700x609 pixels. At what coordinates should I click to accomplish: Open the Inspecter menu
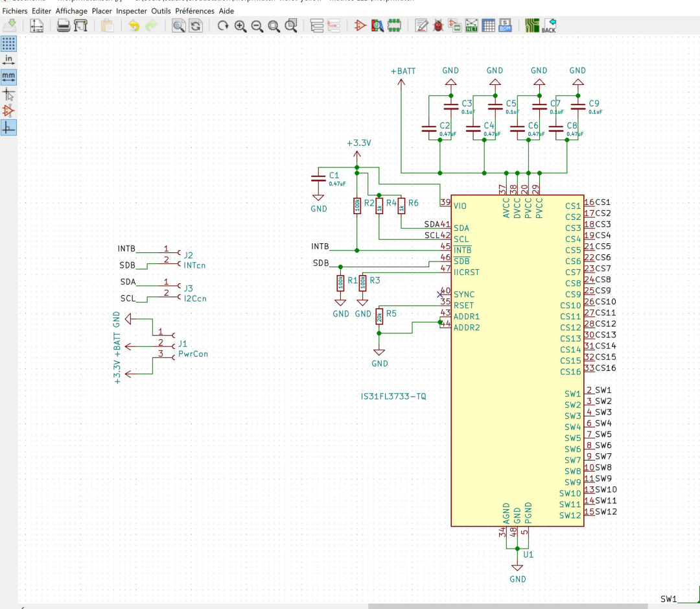(x=132, y=11)
